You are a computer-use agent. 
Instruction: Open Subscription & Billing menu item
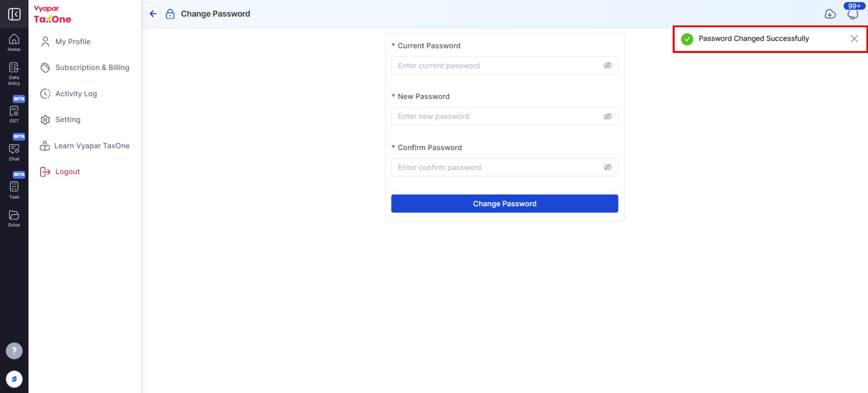click(x=85, y=68)
